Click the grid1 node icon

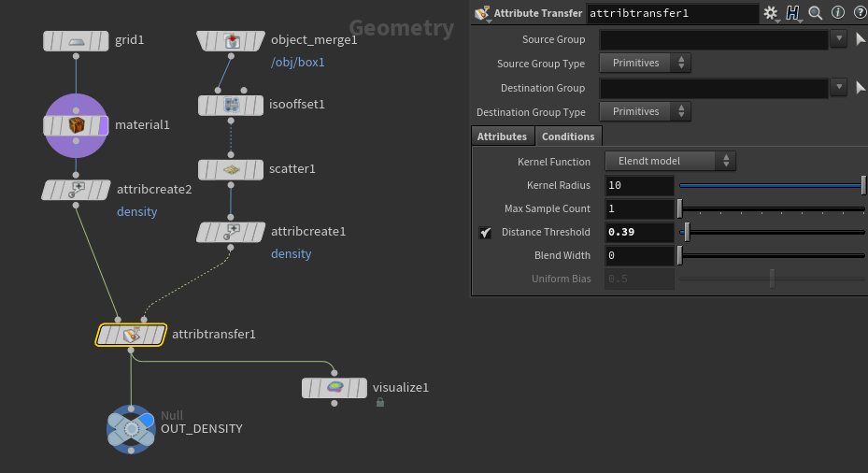77,41
